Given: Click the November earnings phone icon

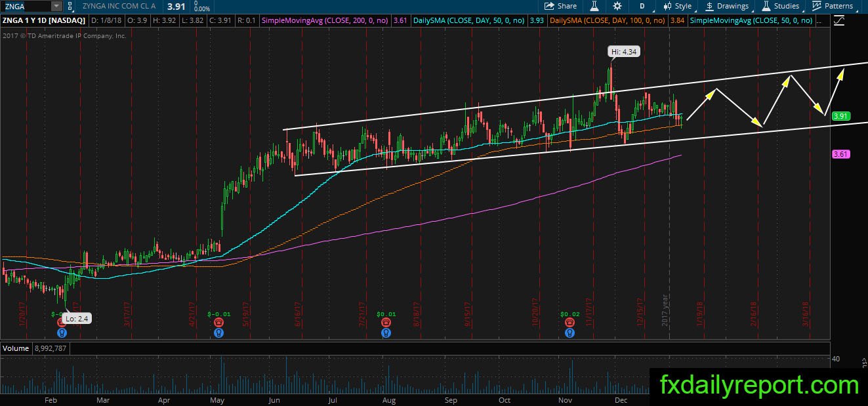Looking at the screenshot, I should (x=570, y=322).
